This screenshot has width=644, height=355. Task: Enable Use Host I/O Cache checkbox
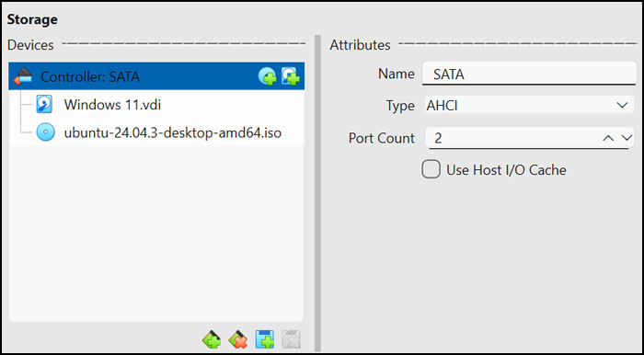tap(431, 169)
